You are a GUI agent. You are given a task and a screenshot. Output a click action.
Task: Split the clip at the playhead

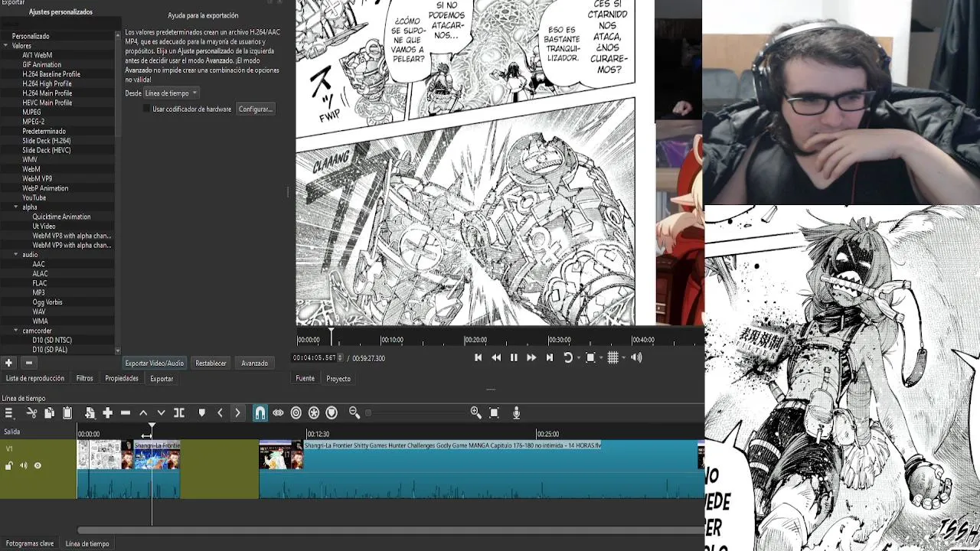pos(179,412)
